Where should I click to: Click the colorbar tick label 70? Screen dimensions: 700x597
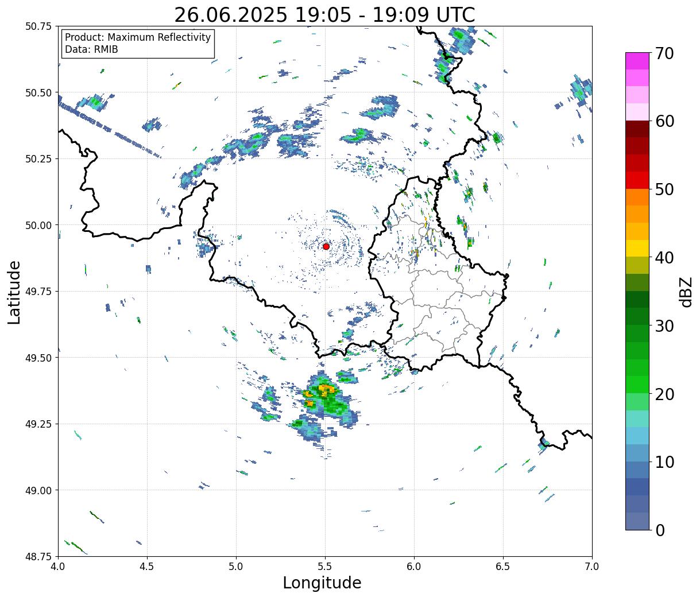coord(664,53)
